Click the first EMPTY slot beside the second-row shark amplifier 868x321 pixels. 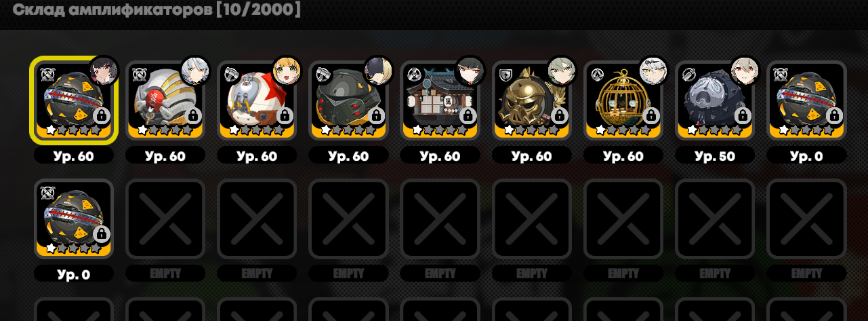click(165, 219)
